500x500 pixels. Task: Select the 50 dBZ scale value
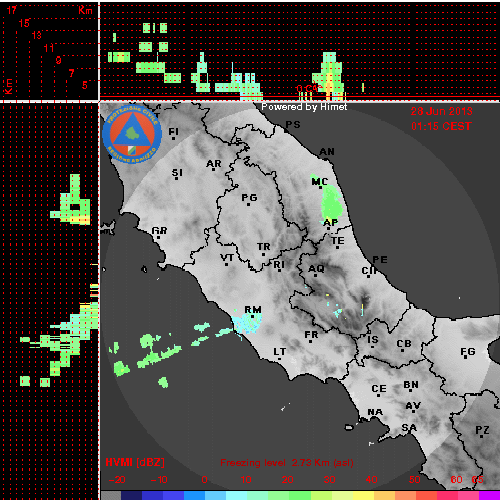click(415, 480)
